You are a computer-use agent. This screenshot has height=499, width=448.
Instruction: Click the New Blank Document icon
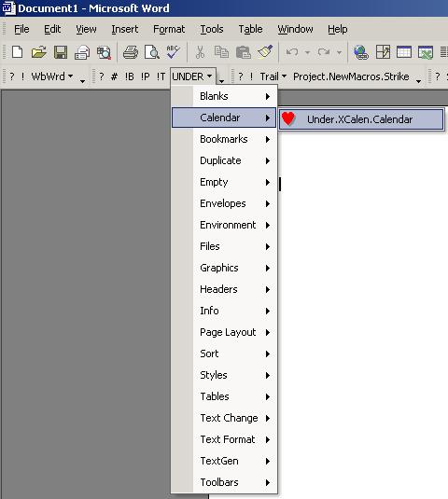click(x=17, y=52)
